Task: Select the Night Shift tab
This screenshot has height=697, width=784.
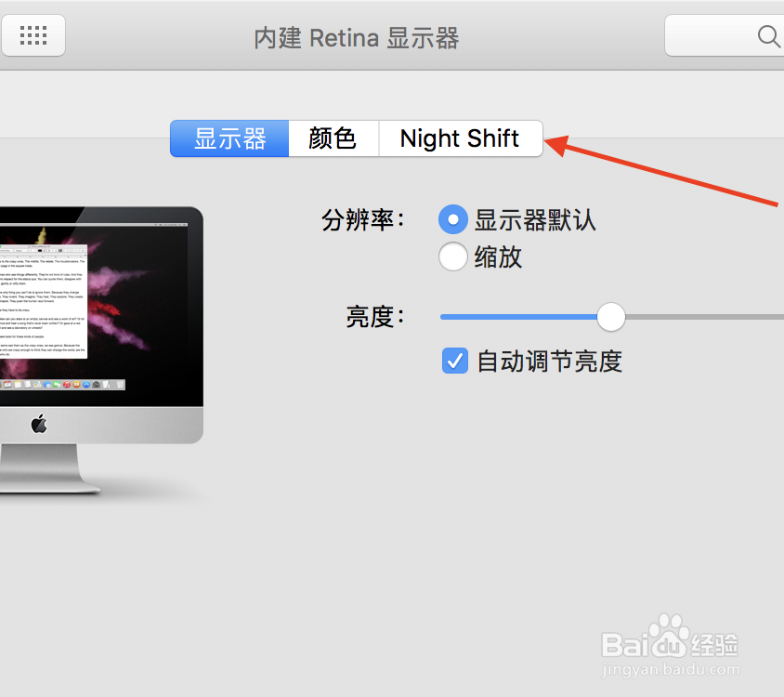Action: 461,138
